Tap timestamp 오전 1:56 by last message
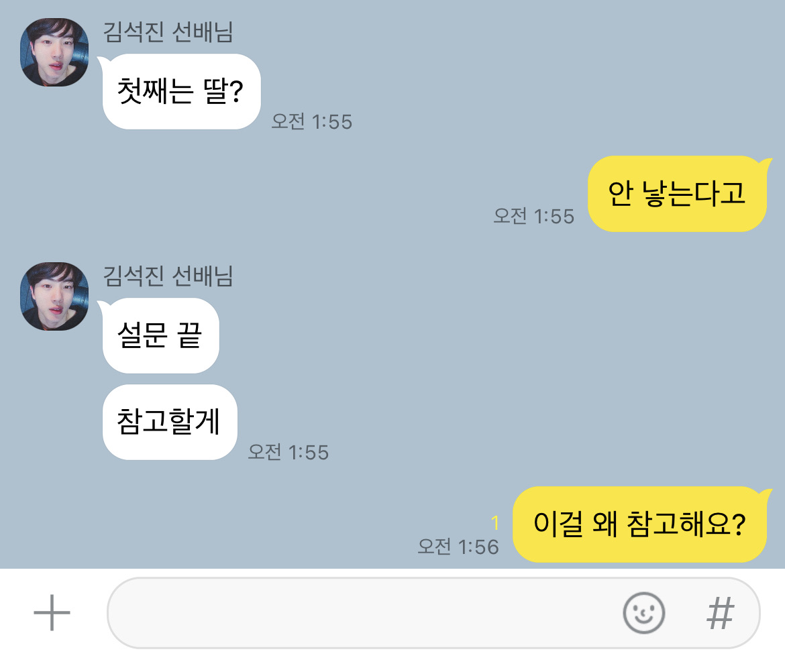 click(458, 547)
